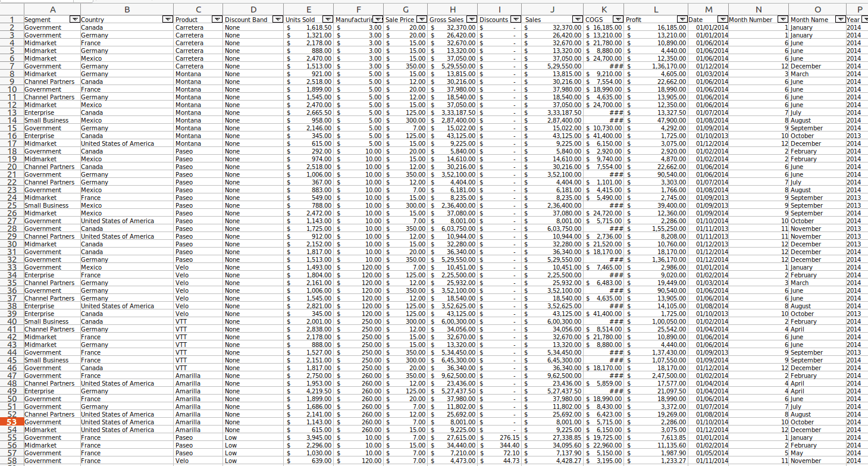Select profit cell '7,613.85'
Viewport: 868px width, 466px height.
tap(656, 437)
